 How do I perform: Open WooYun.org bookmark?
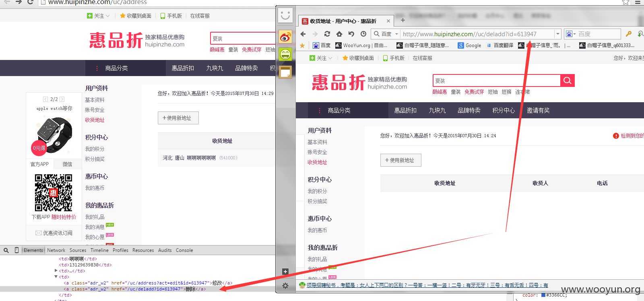click(x=361, y=45)
